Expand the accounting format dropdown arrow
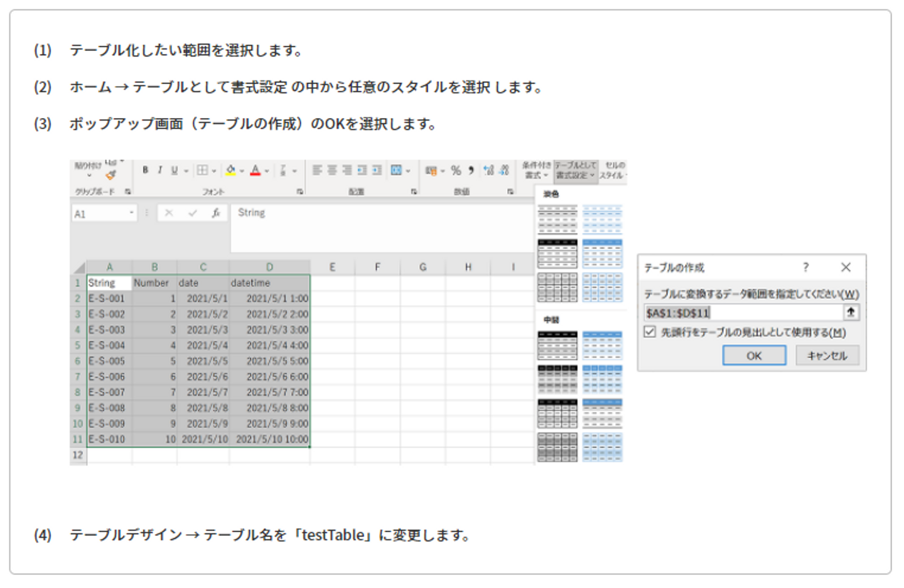 point(443,171)
